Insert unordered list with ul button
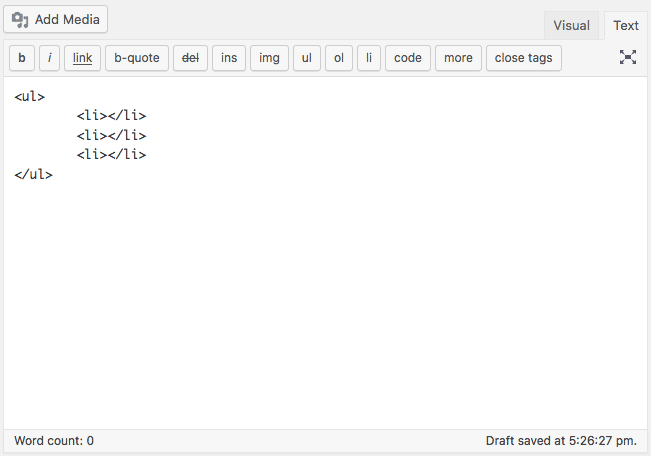 point(307,58)
